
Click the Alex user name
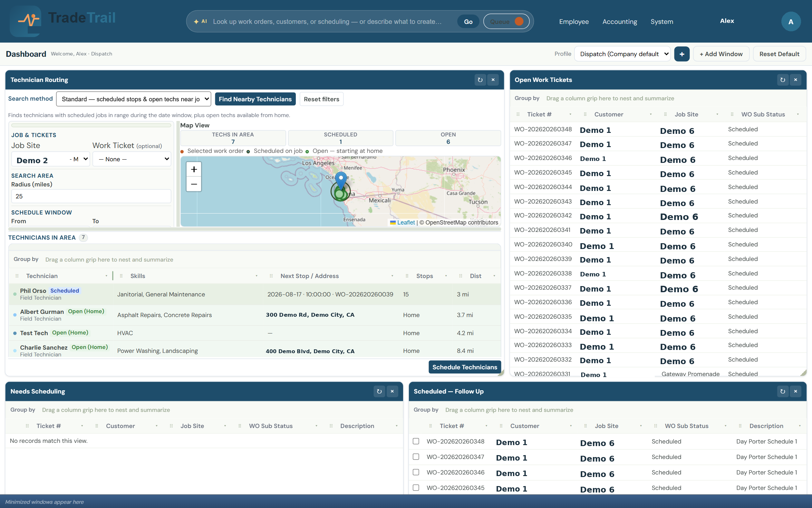click(x=727, y=21)
